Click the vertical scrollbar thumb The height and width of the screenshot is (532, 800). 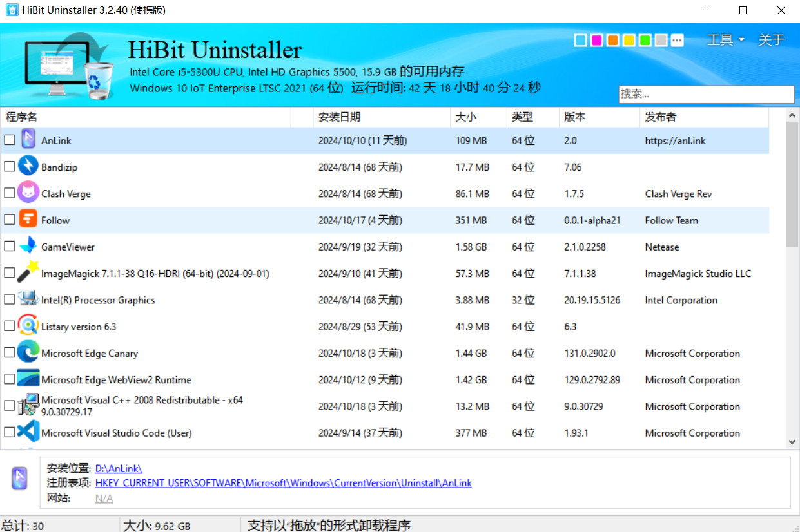click(x=792, y=184)
